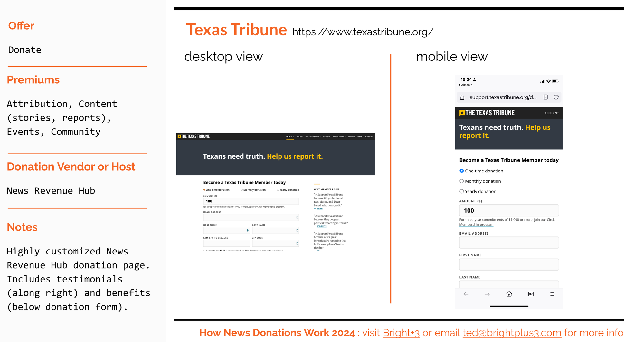The image size is (644, 342).
Task: Open EVENTS in desktop navigation bar
Action: tap(351, 136)
